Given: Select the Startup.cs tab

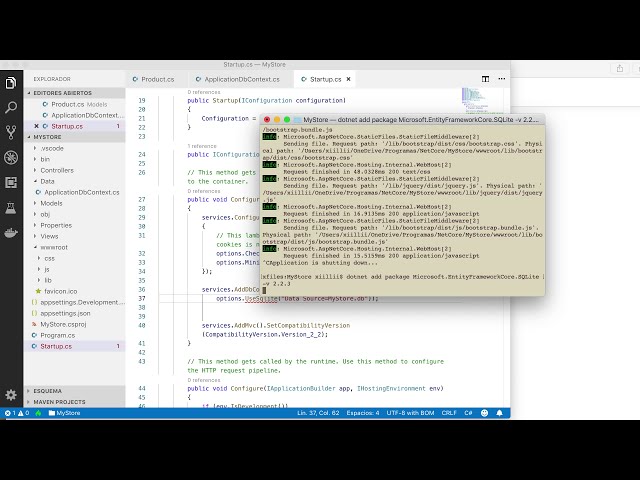Looking at the screenshot, I should [x=325, y=79].
